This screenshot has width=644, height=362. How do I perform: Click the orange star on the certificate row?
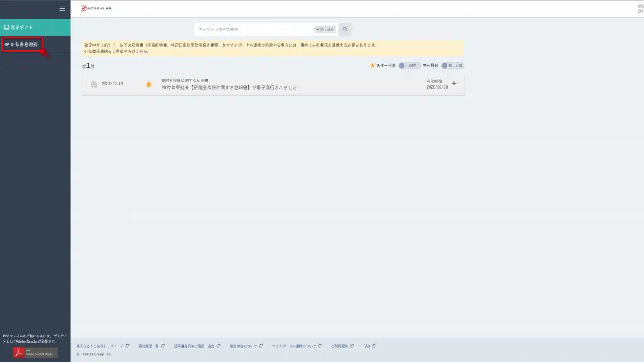149,84
